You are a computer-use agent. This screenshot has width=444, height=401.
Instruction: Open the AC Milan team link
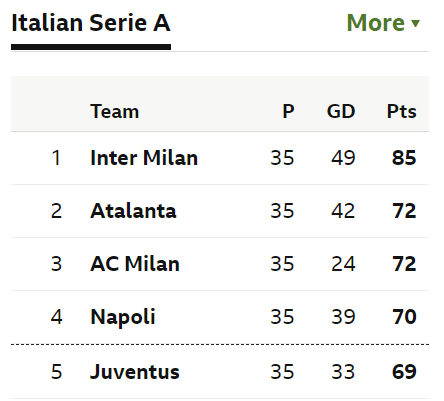tap(135, 264)
